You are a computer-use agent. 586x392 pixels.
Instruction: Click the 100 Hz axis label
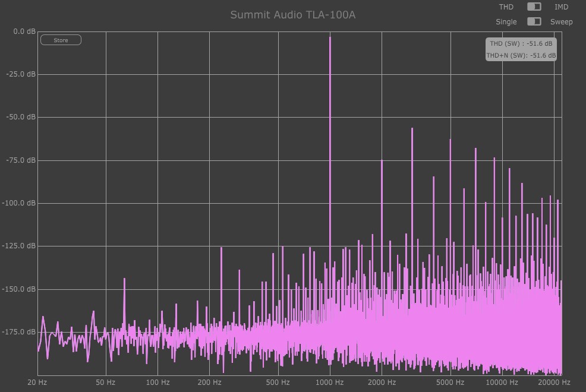[157, 382]
